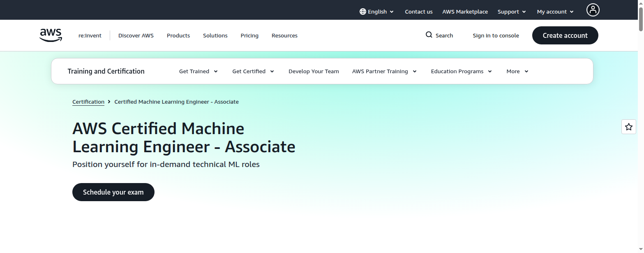644x253 pixels.
Task: Open the Develop Your Team link
Action: [314, 71]
